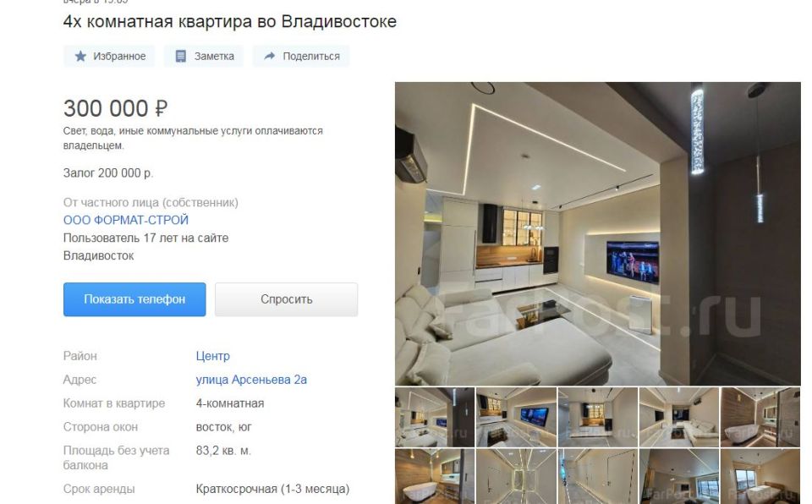The width and height of the screenshot is (812, 504).
Task: Select second bottom-row thumbnail of lit hallway
Action: 516,477
